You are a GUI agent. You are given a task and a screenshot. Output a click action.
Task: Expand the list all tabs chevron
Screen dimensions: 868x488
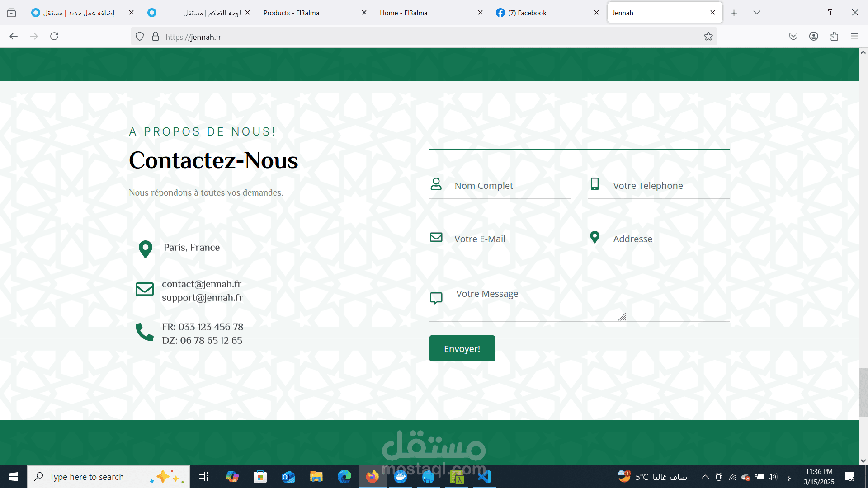coord(756,13)
